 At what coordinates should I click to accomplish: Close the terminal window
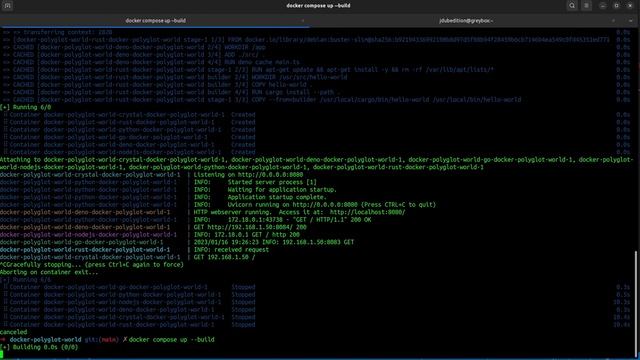(x=630, y=6)
